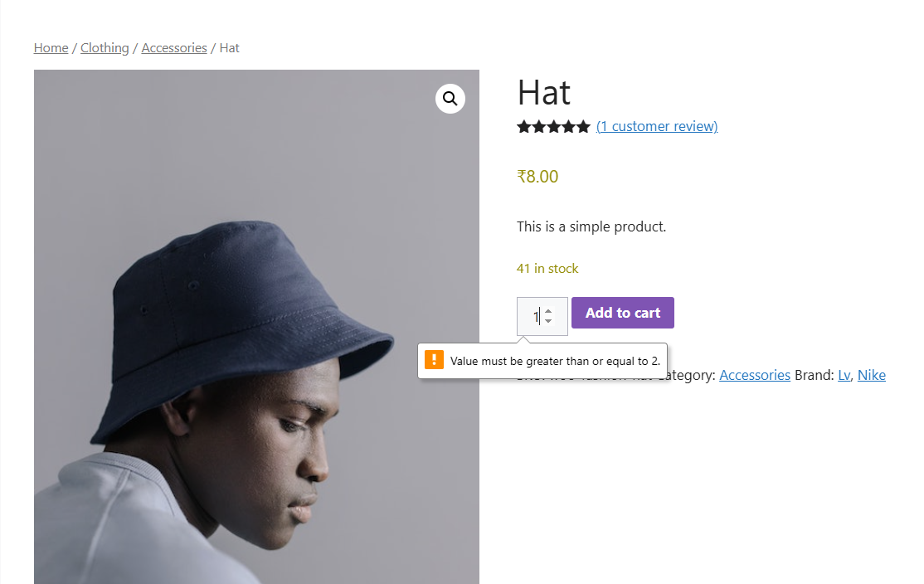Click the ₹8.00 price text

[x=537, y=177]
